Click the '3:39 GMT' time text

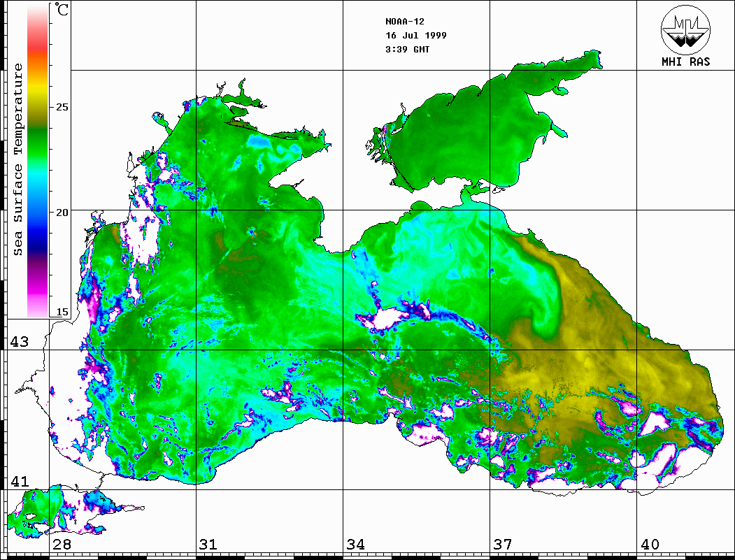click(407, 50)
